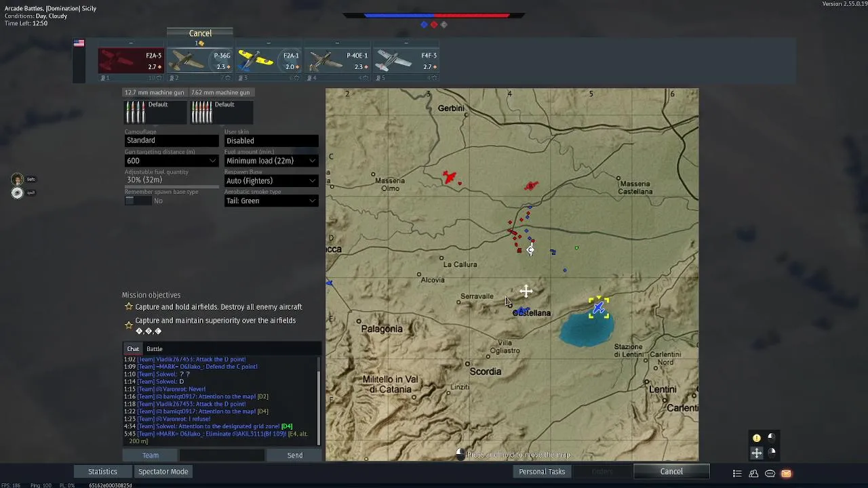
Task: Click the 'Mission objectives' heading
Action: (x=151, y=295)
